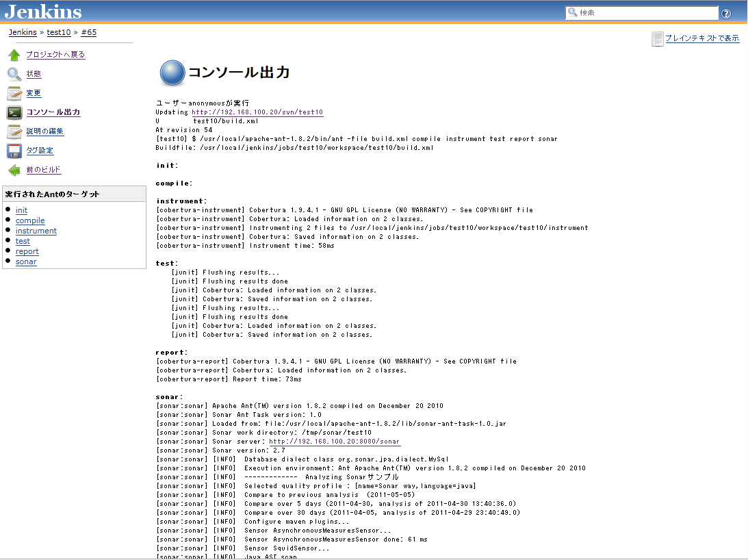
Task: Open プレインテキストで表示 link
Action: pos(702,38)
